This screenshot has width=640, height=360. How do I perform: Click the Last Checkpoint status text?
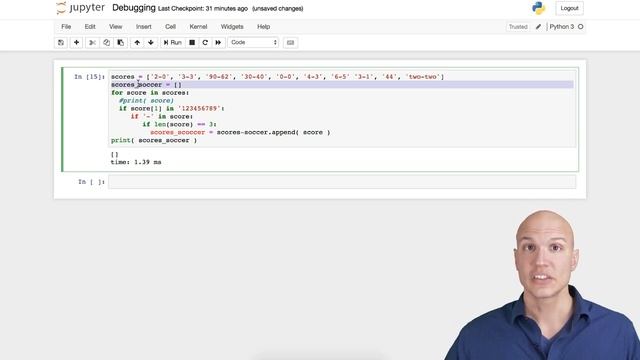[x=202, y=9]
